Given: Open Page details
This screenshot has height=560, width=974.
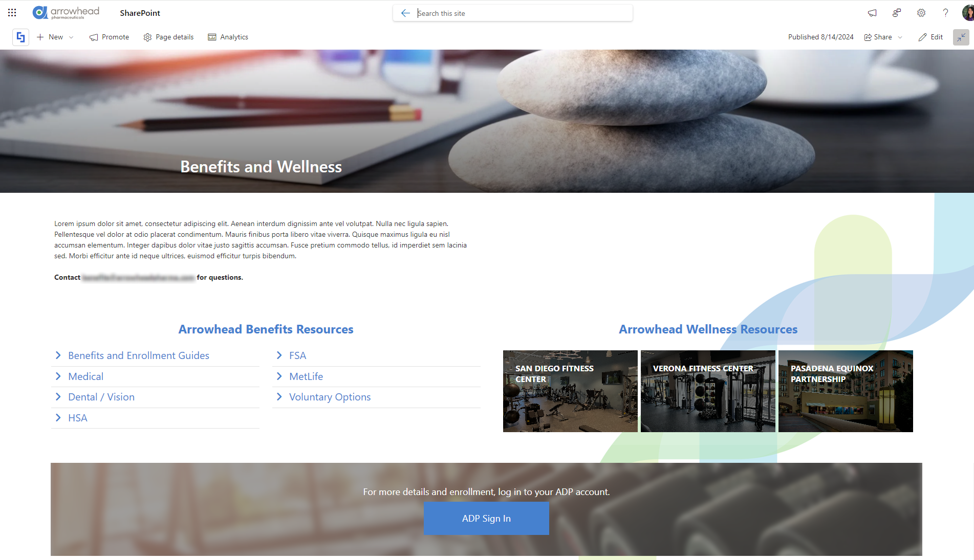Looking at the screenshot, I should coord(168,37).
